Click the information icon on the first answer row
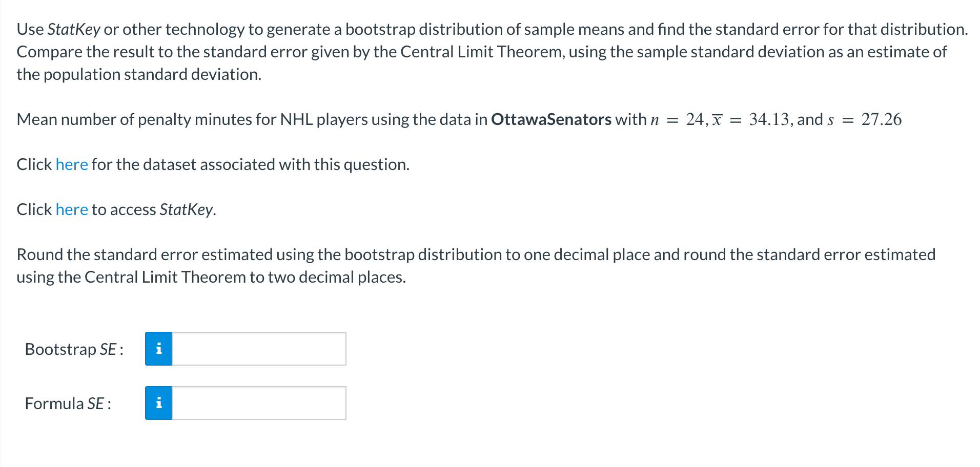 click(159, 349)
